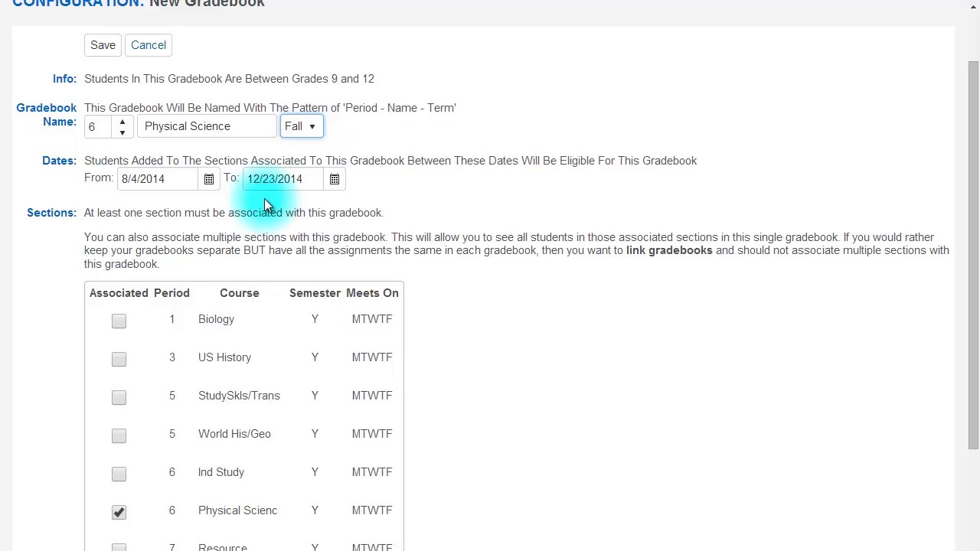Click the period number input field

tap(99, 127)
